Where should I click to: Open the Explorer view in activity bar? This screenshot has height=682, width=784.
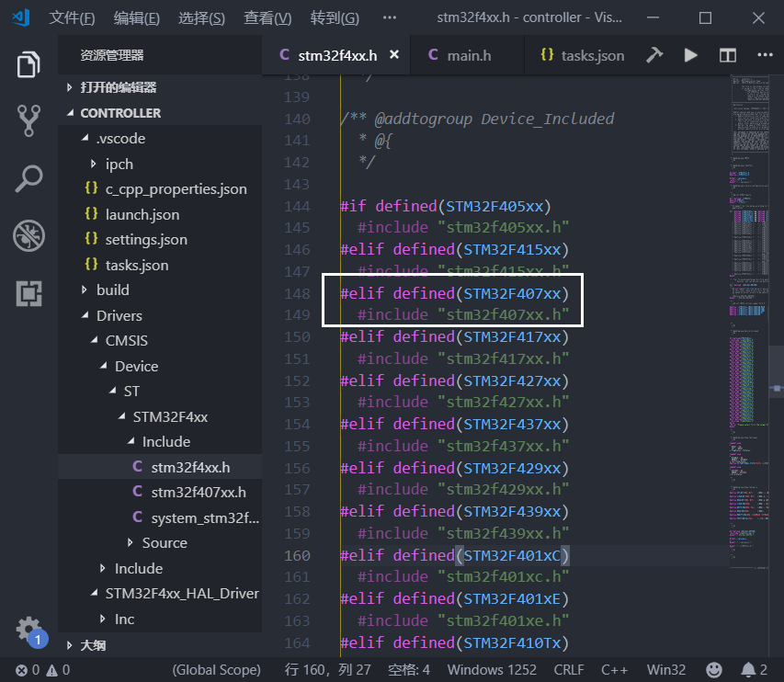tap(28, 65)
